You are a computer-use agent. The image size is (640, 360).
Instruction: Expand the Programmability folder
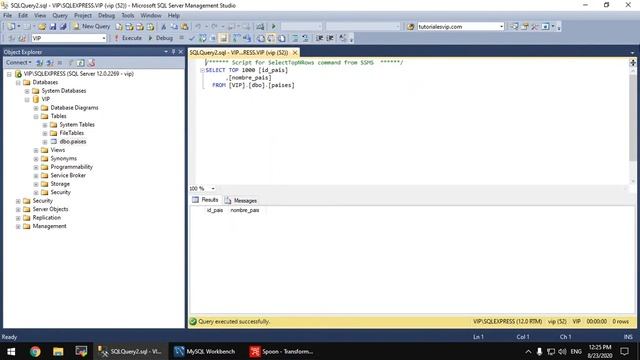pos(36,167)
